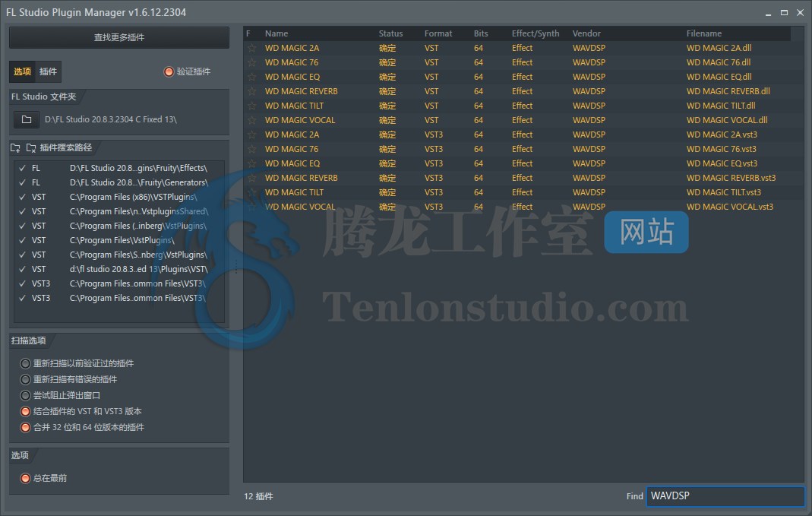This screenshot has height=516, width=812.
Task: Enable 重新扫描有错误的插件 option
Action: pos(25,379)
